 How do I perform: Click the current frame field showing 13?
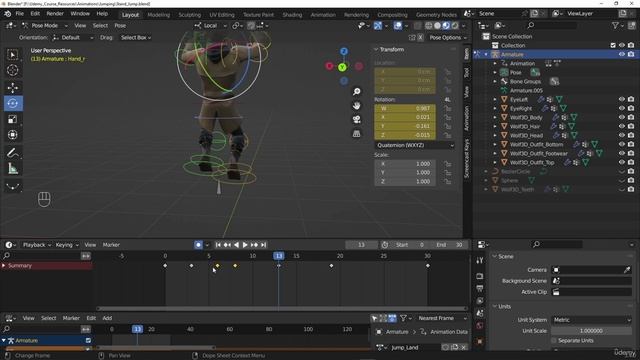tap(361, 245)
